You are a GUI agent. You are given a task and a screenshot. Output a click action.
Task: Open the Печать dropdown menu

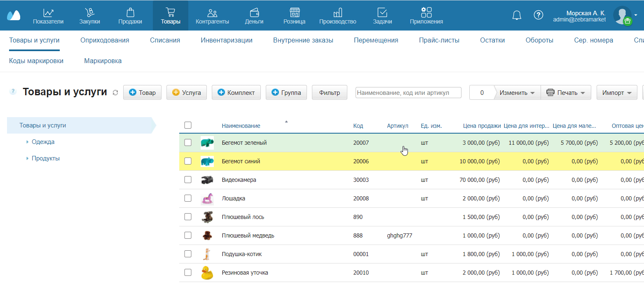tap(566, 93)
